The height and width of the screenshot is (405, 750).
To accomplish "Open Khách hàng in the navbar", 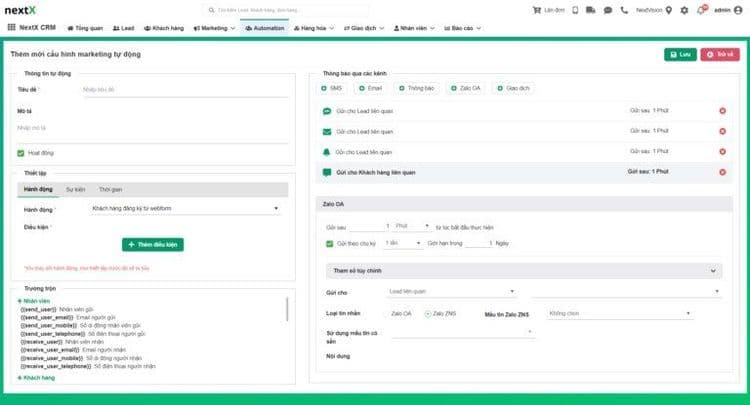I will (x=164, y=28).
